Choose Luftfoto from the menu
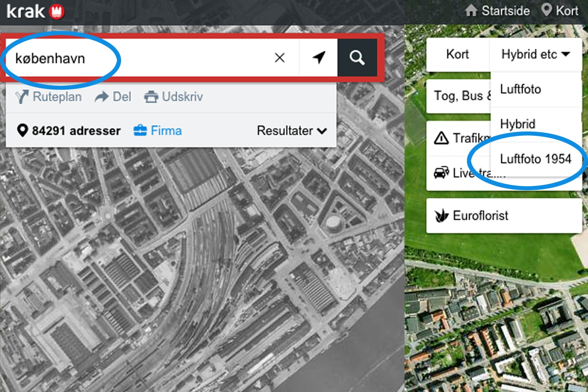The width and height of the screenshot is (588, 392). tap(536, 89)
